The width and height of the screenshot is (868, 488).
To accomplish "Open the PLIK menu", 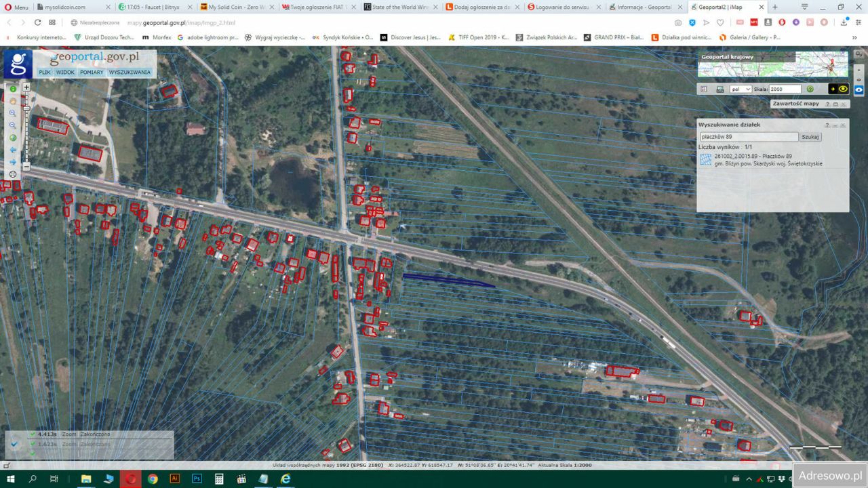I will tap(45, 72).
